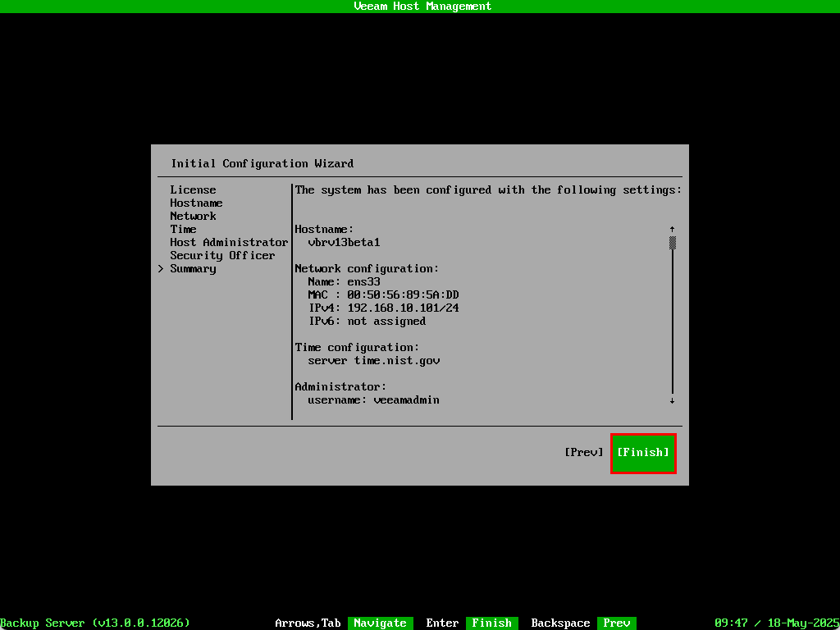Screen dimensions: 840x630
Task: Click the Backup Server version label
Action: tap(95, 623)
